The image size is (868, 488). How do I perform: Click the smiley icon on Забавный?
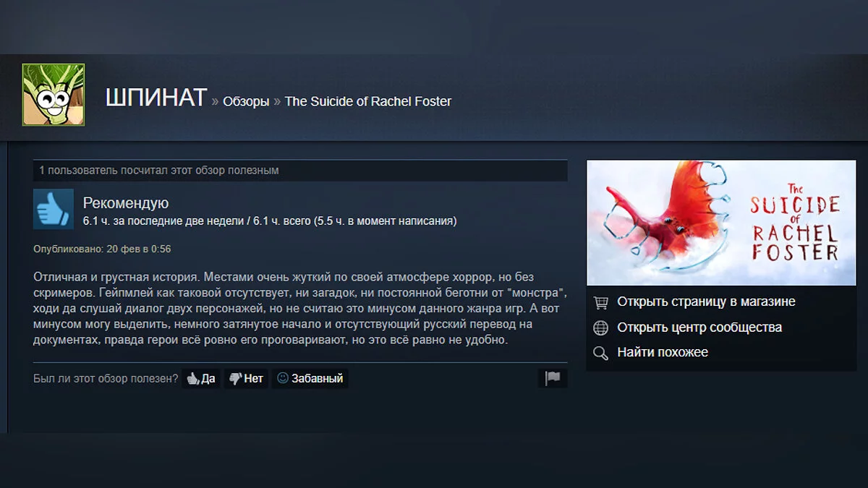tap(283, 378)
